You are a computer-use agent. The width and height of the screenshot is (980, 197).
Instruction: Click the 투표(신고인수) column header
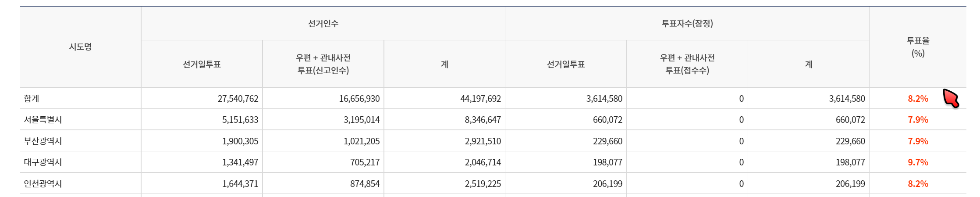[x=323, y=64]
